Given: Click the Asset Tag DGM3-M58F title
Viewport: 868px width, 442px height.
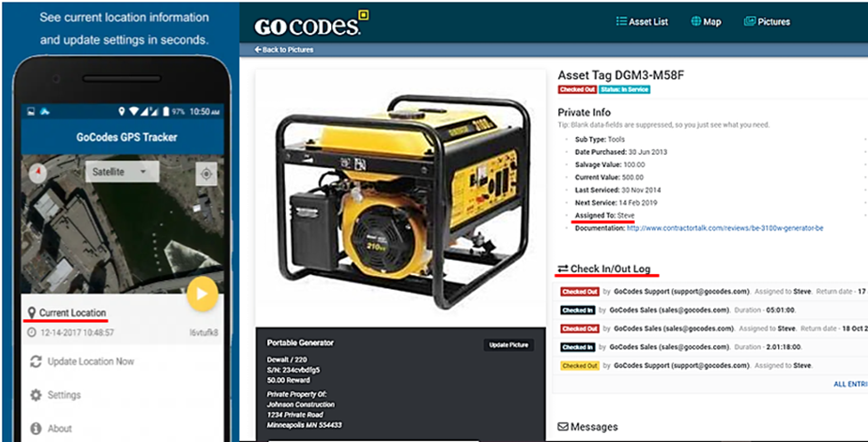Looking at the screenshot, I should click(x=621, y=76).
